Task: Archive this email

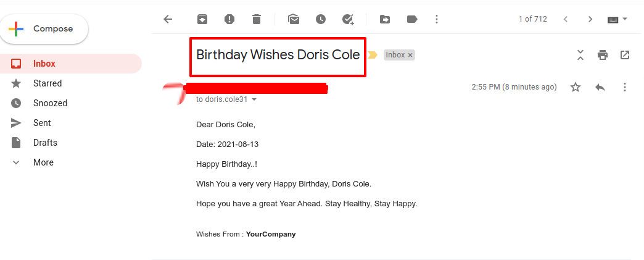Action: [202, 19]
